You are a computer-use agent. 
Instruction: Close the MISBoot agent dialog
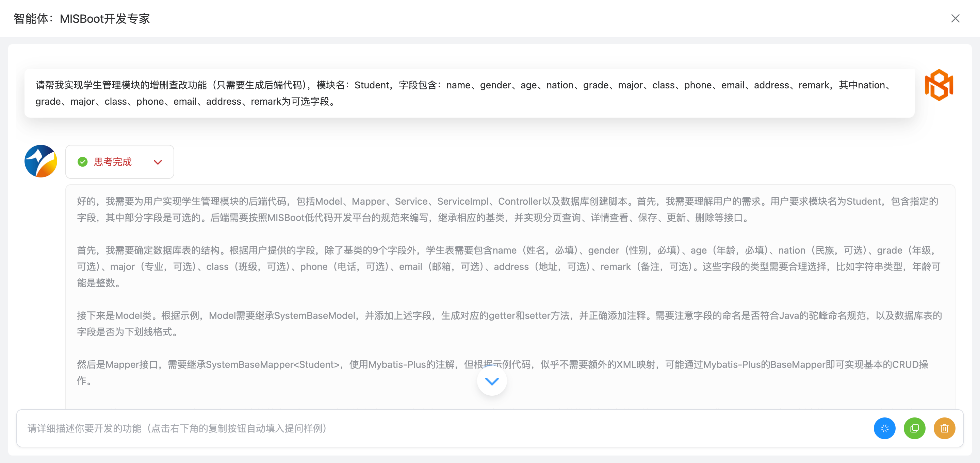point(955,18)
